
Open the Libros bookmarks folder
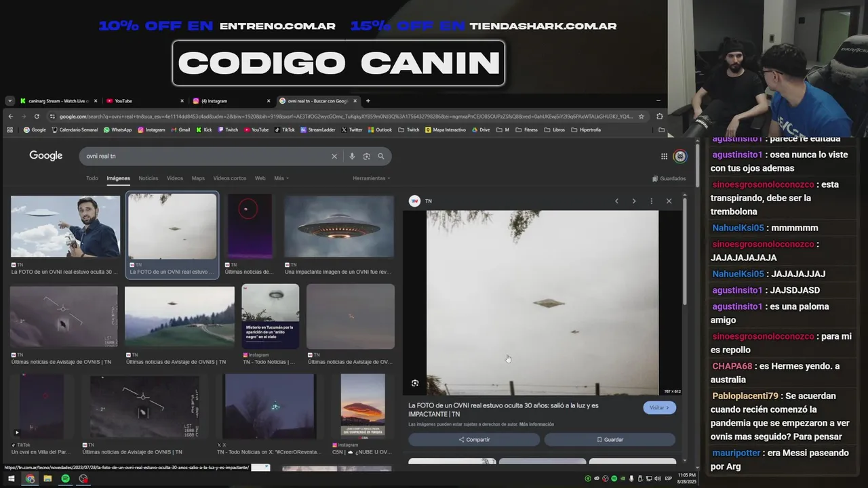[x=555, y=129]
